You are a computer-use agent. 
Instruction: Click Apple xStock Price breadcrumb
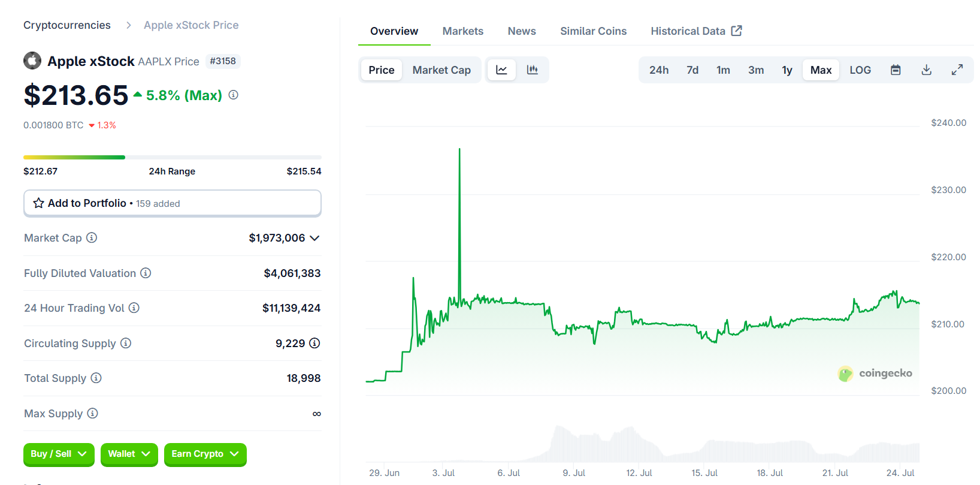(191, 25)
